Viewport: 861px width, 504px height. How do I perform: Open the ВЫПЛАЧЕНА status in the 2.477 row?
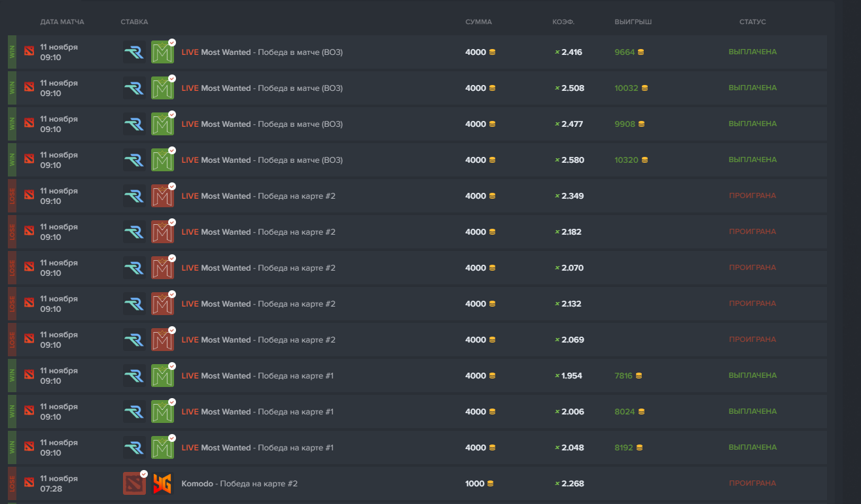point(752,124)
